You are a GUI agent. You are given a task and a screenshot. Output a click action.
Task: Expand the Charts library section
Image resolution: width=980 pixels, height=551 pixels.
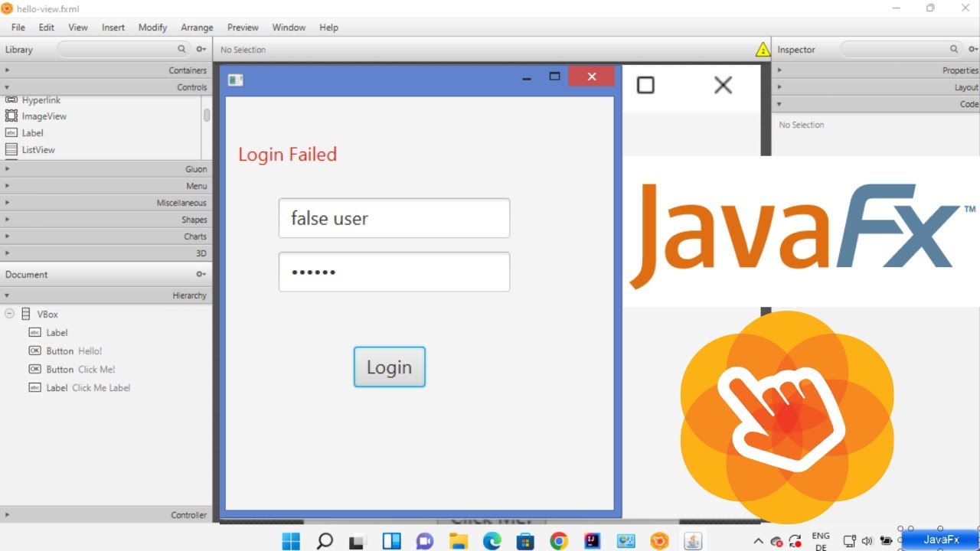(x=106, y=236)
